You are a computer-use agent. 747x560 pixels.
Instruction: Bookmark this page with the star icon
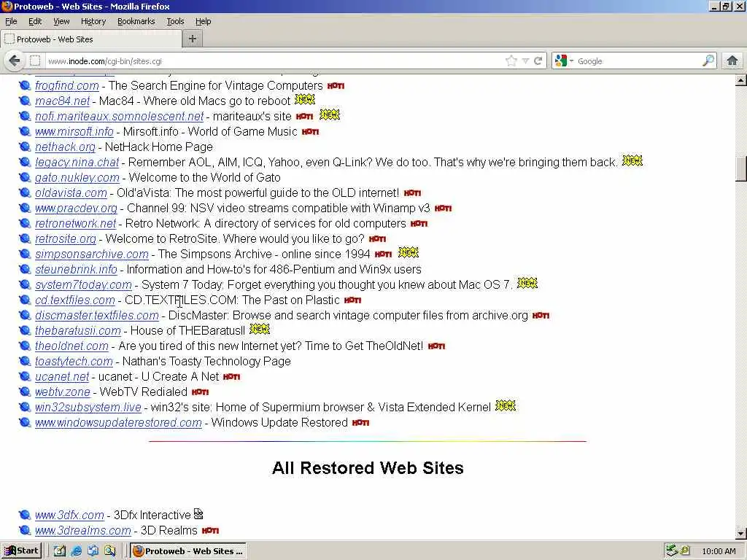click(x=511, y=61)
